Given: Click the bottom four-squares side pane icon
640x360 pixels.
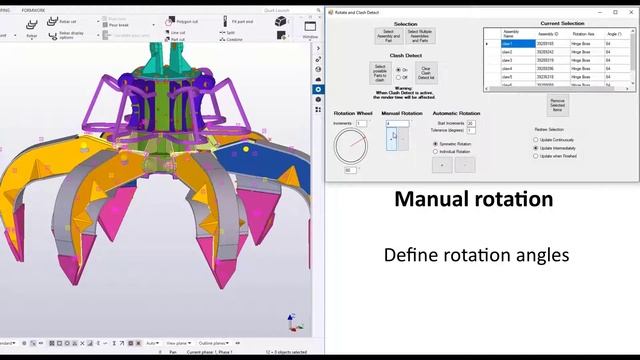Looking at the screenshot, I should pos(318,109).
